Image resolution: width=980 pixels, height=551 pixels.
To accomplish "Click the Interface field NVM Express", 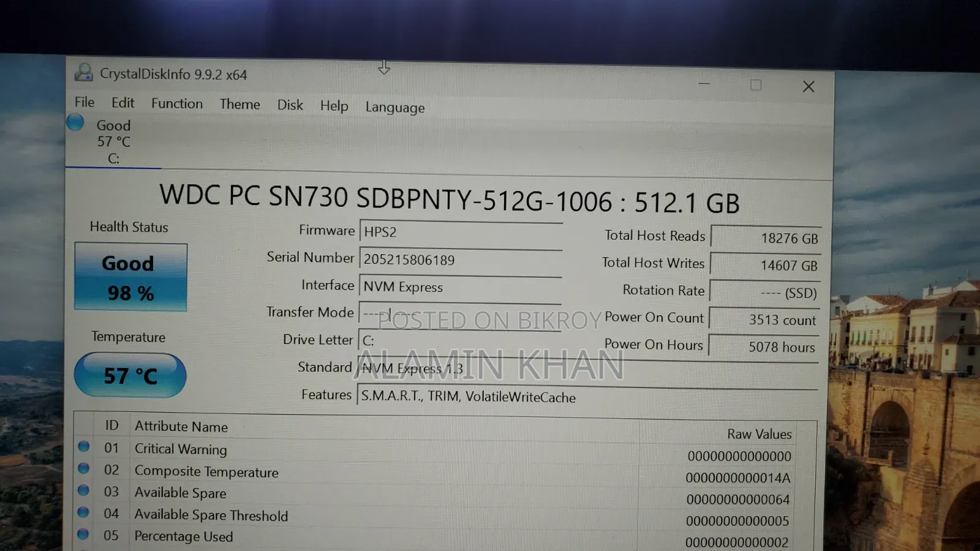I will [x=461, y=287].
